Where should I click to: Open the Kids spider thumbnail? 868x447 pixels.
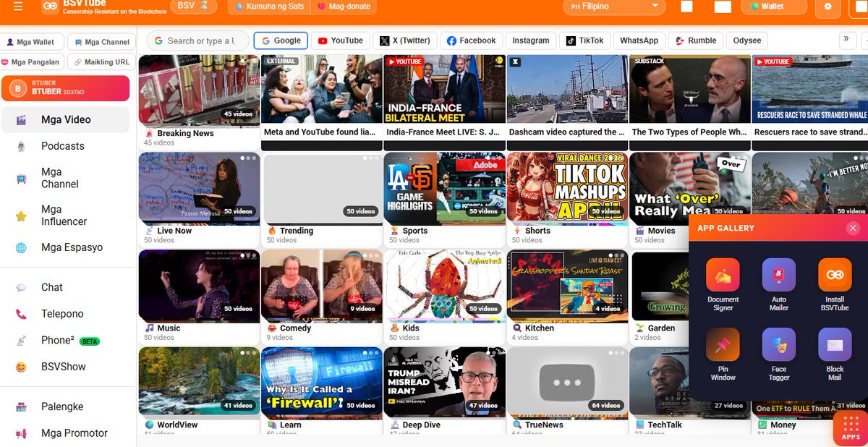pos(444,285)
